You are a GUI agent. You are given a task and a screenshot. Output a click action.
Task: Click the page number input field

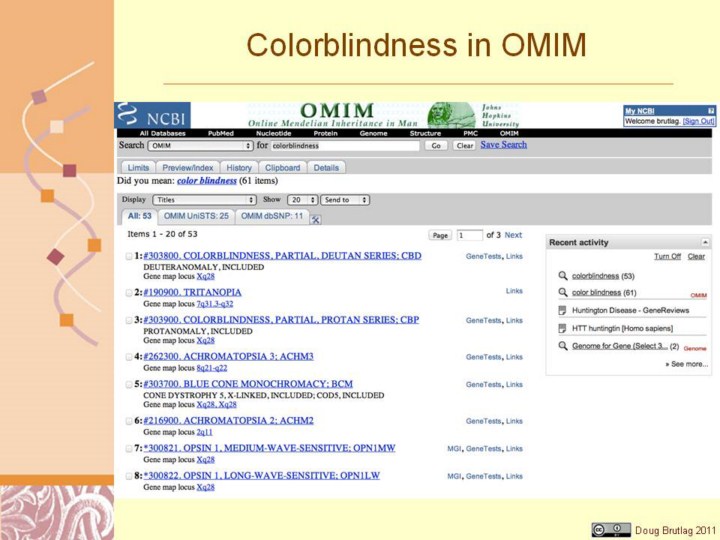(x=469, y=236)
